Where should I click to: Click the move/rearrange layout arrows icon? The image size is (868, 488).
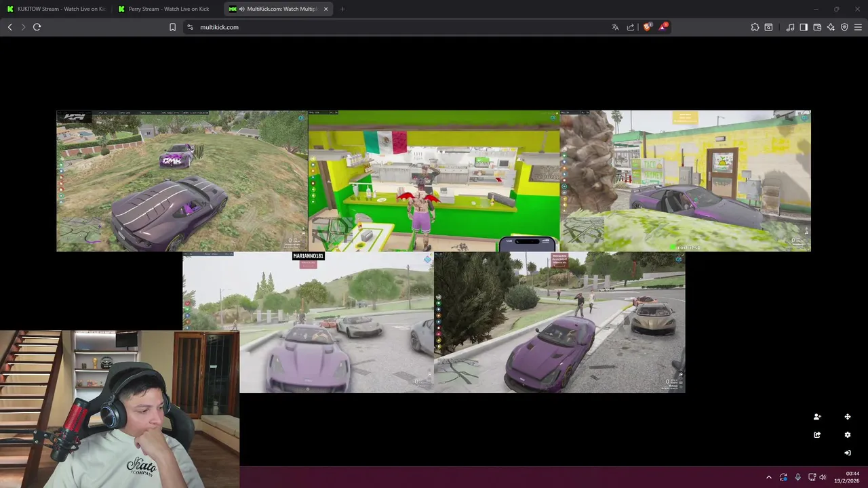(x=848, y=417)
